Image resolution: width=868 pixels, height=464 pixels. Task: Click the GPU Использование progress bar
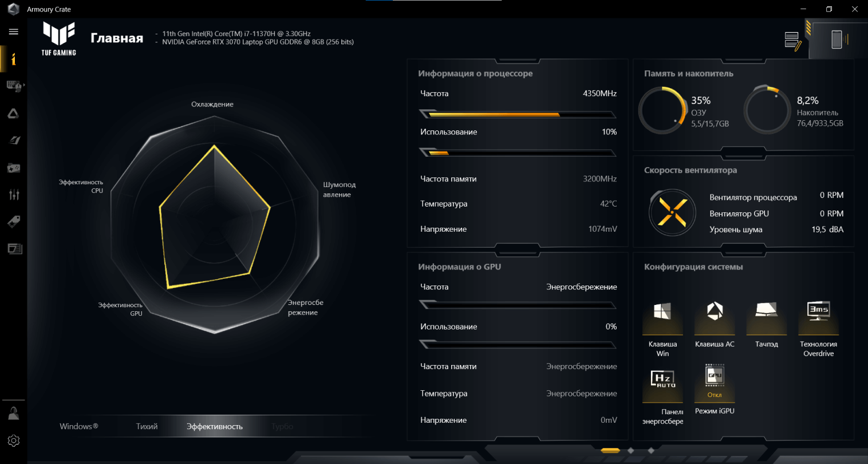(518, 345)
